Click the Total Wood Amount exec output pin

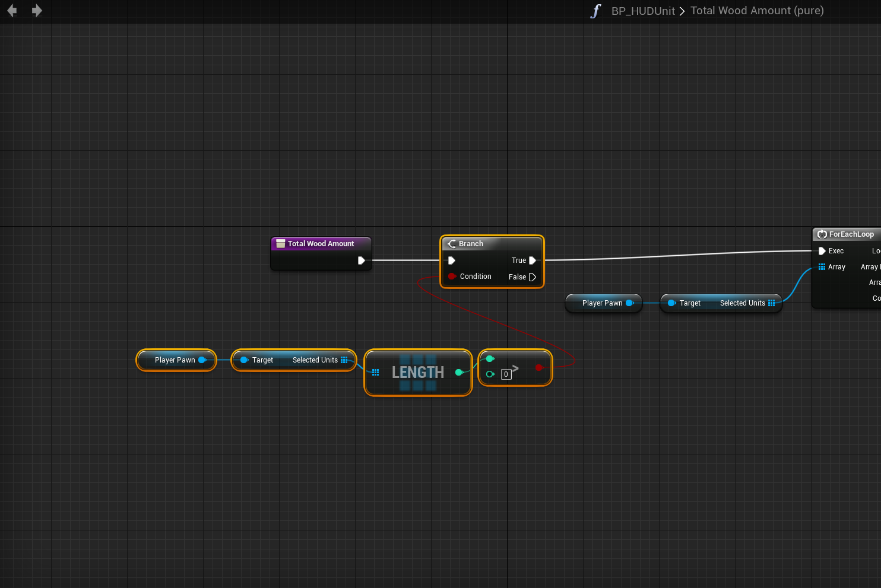click(x=361, y=260)
